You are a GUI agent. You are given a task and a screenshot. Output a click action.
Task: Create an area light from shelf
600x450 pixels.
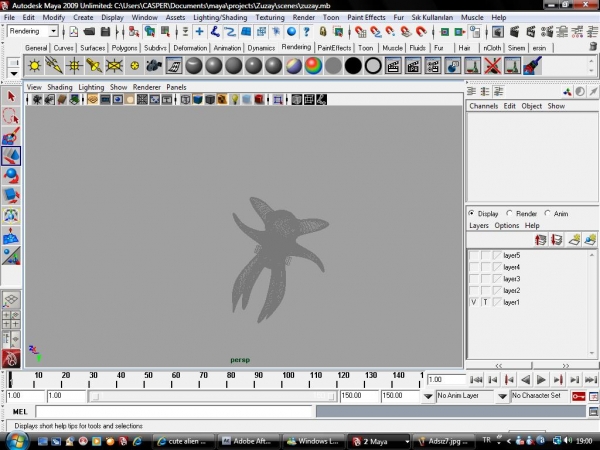pos(114,65)
